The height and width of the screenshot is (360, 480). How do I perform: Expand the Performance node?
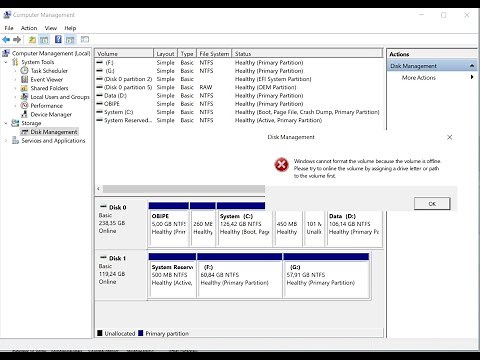pyautogui.click(x=15, y=106)
